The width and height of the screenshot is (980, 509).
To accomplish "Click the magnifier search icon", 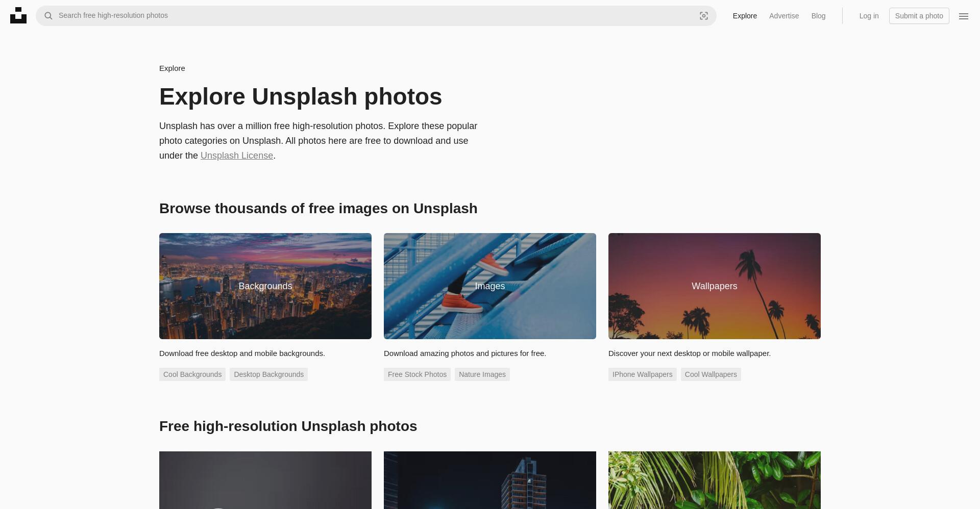I will click(x=48, y=16).
